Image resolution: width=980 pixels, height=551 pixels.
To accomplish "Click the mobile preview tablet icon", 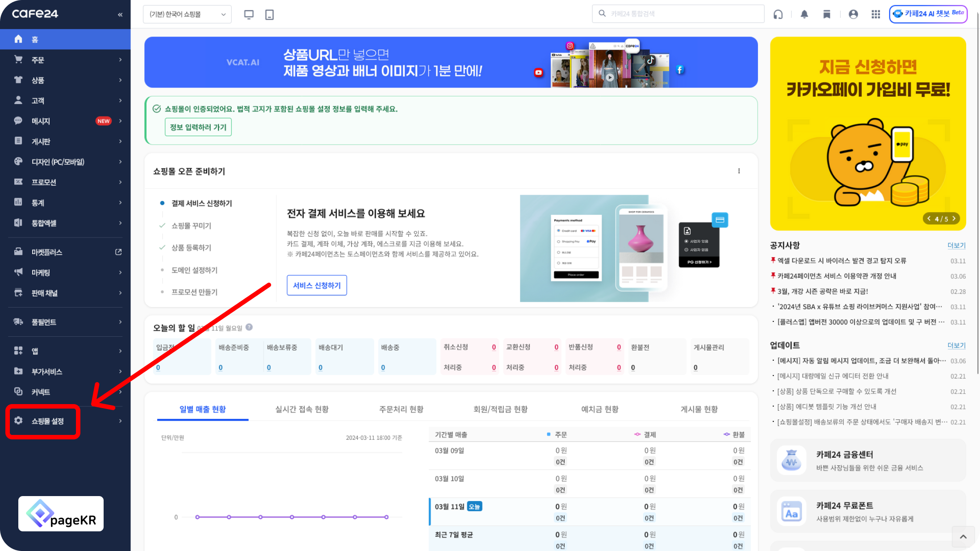I will 269,14.
